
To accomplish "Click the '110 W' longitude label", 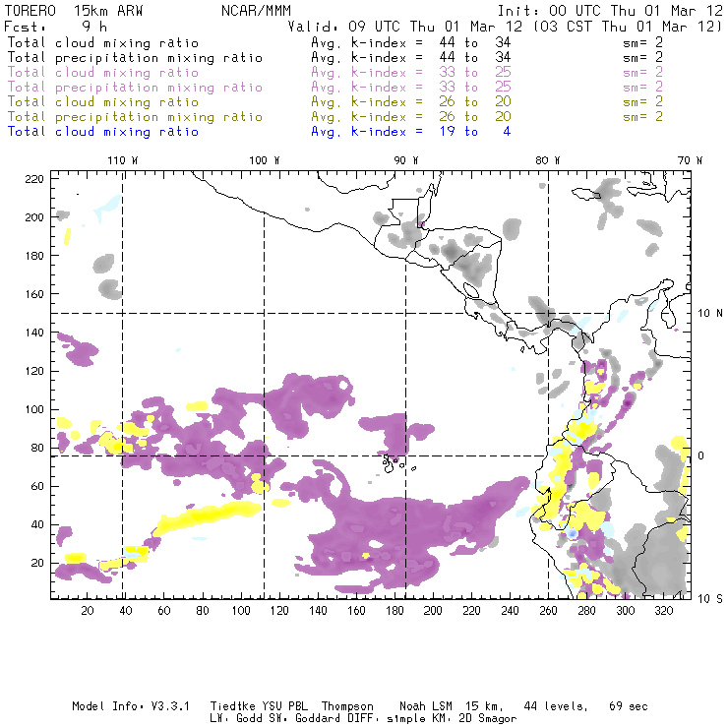I will (x=123, y=160).
